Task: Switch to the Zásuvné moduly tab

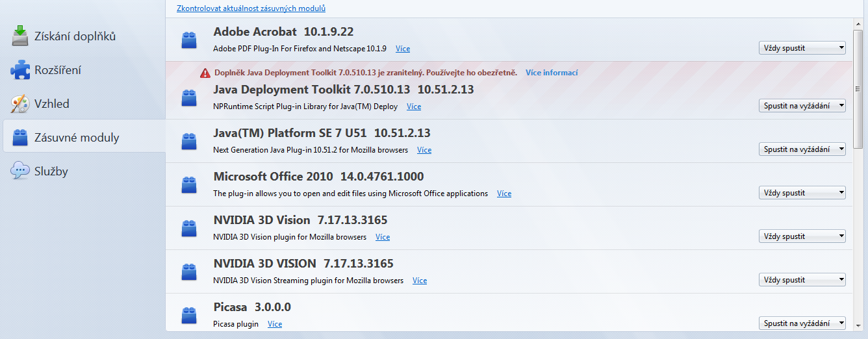Action: coord(77,138)
